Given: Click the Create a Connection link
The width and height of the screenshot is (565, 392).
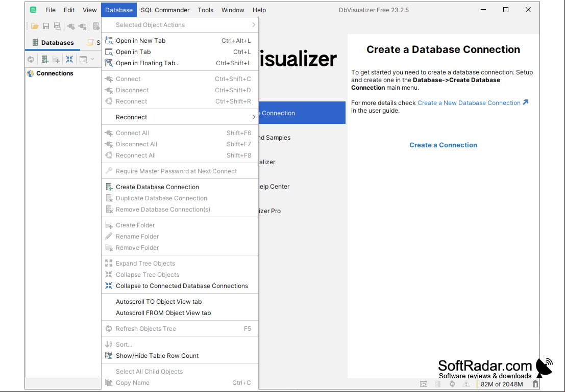Looking at the screenshot, I should coord(443,145).
